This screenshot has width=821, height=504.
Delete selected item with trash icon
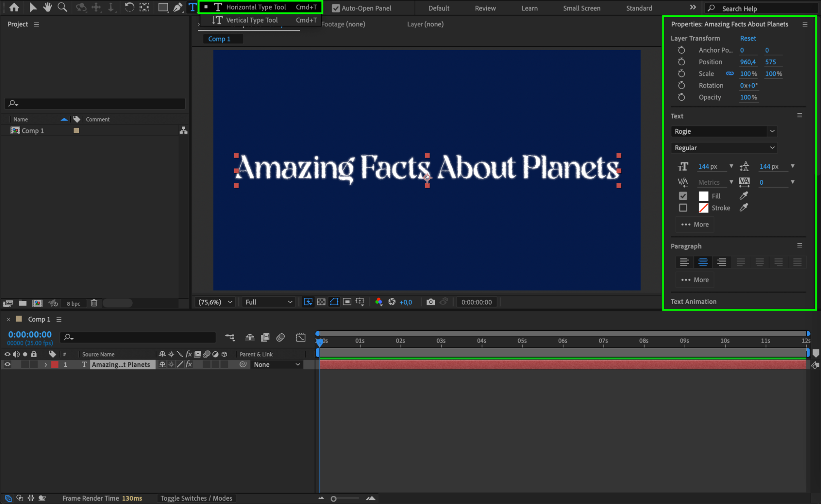click(x=94, y=303)
